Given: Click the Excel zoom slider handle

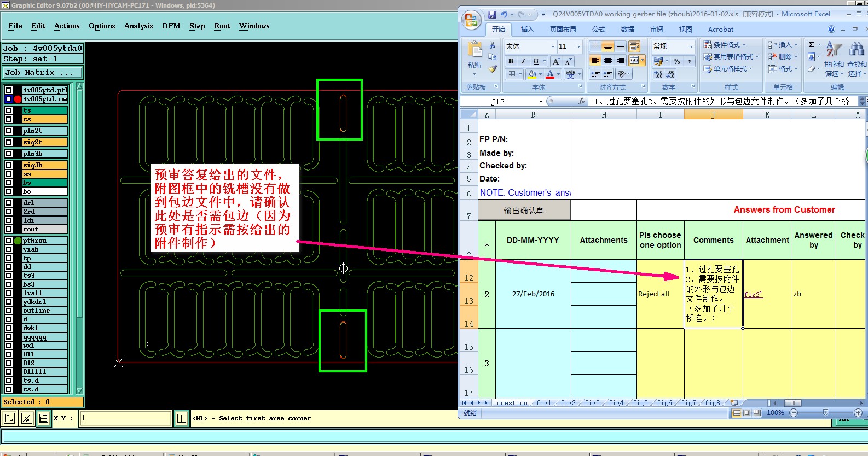Looking at the screenshot, I should (x=825, y=413).
